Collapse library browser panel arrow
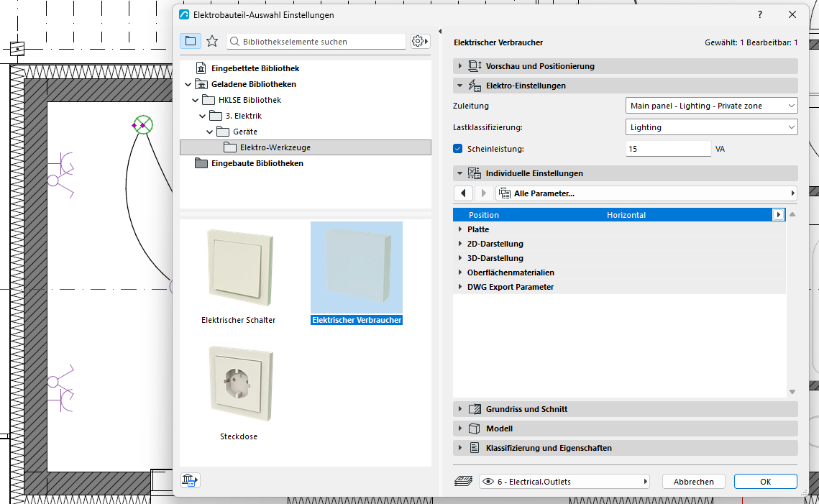 coord(440,32)
